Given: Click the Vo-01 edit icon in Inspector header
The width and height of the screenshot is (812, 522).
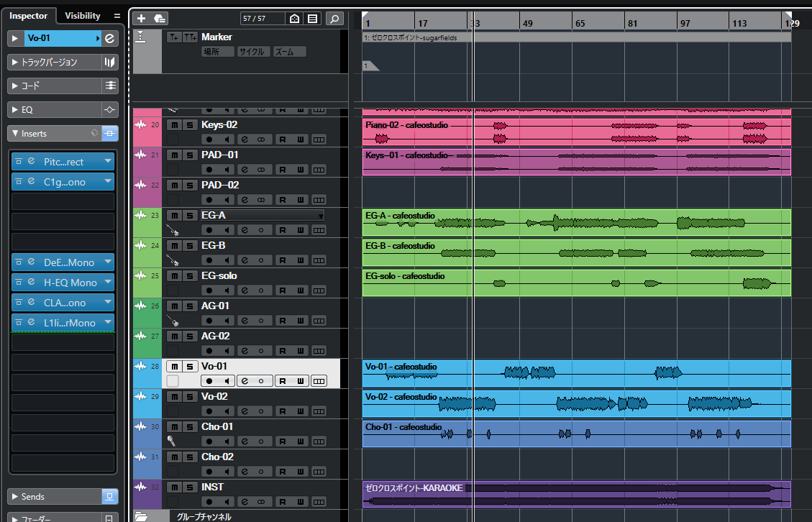Looking at the screenshot, I should [x=109, y=38].
